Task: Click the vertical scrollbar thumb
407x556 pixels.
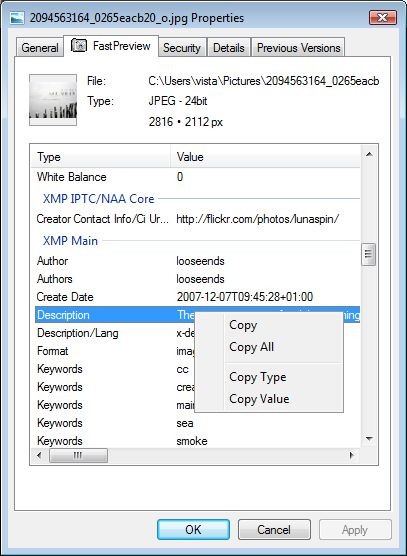Action: coord(368,254)
